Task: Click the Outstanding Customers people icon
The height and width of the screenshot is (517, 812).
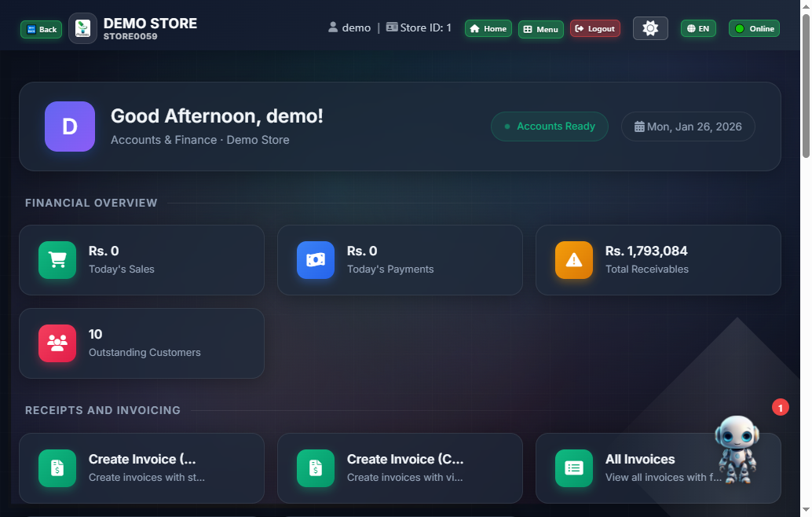Action: pos(57,343)
